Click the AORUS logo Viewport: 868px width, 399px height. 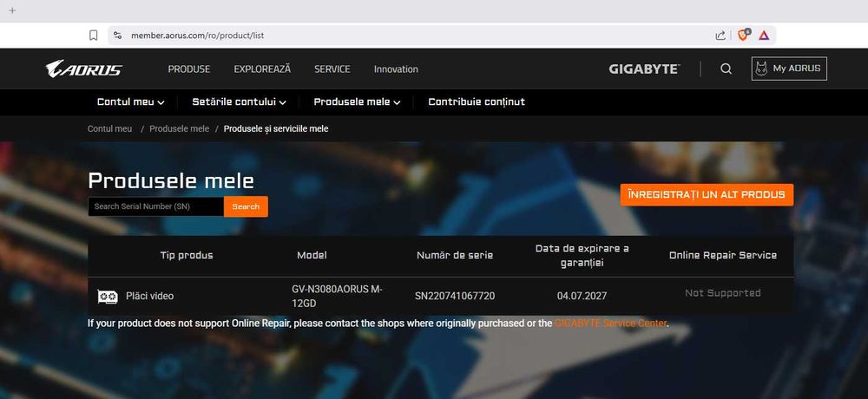[x=83, y=69]
